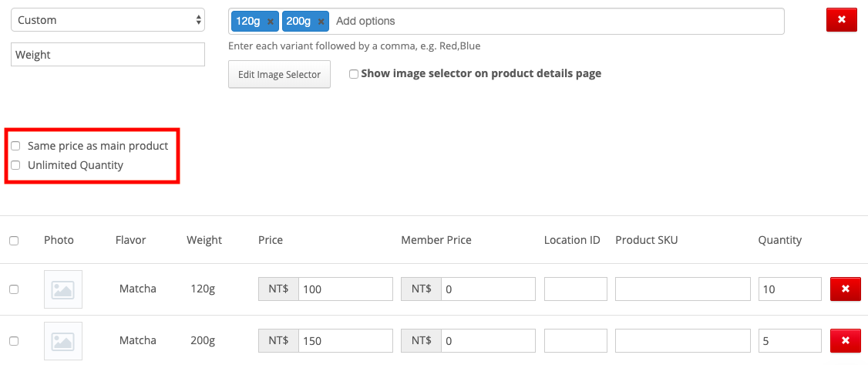Delete the Weight variation with red X
The height and width of the screenshot is (365, 868).
tap(842, 20)
